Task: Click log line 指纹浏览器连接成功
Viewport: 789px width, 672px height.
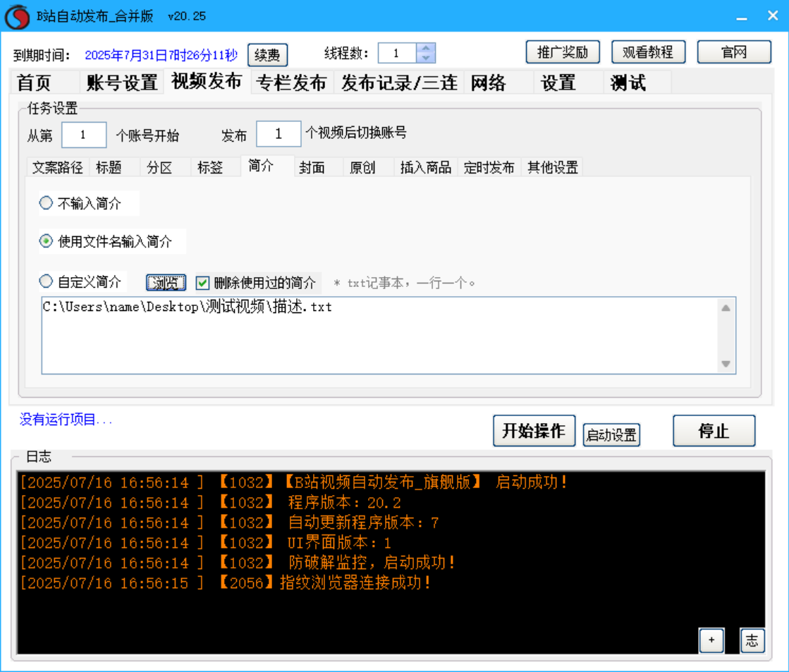Action: tap(355, 583)
